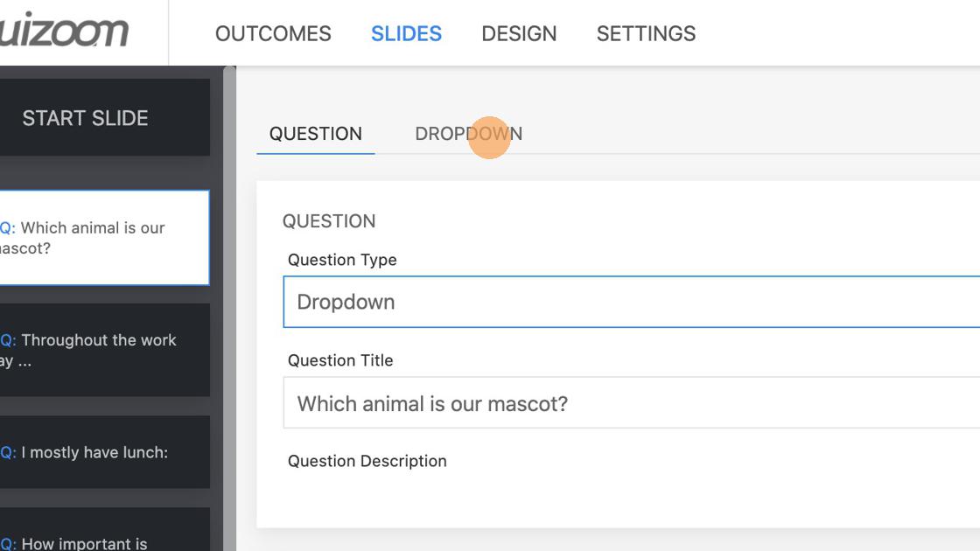The width and height of the screenshot is (980, 551).
Task: Switch to the QUESTION tab
Action: (x=315, y=134)
